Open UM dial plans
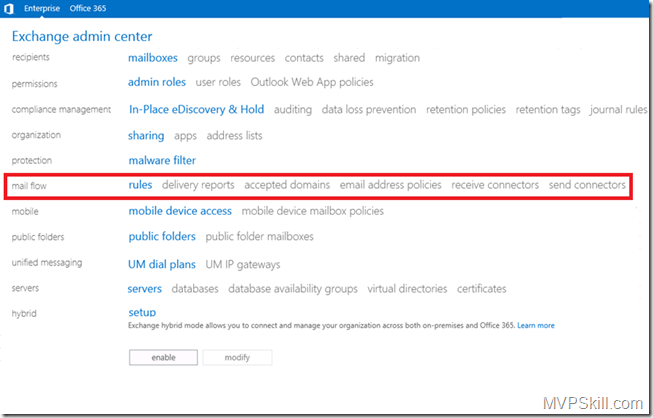The image size is (653, 418). coord(161,264)
